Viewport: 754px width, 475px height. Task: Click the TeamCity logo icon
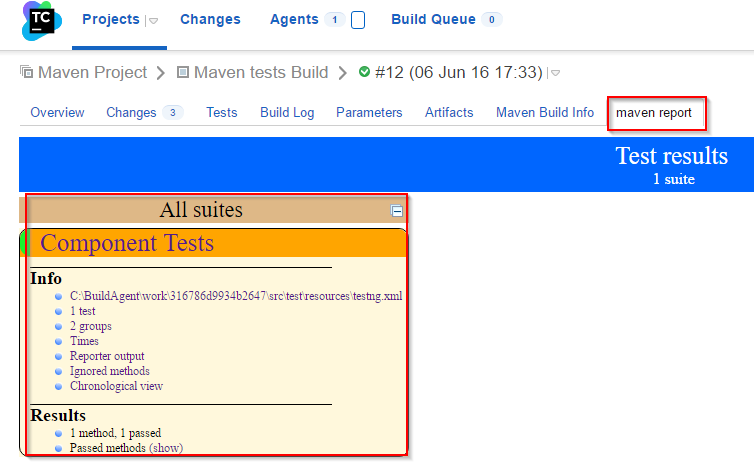[41, 21]
